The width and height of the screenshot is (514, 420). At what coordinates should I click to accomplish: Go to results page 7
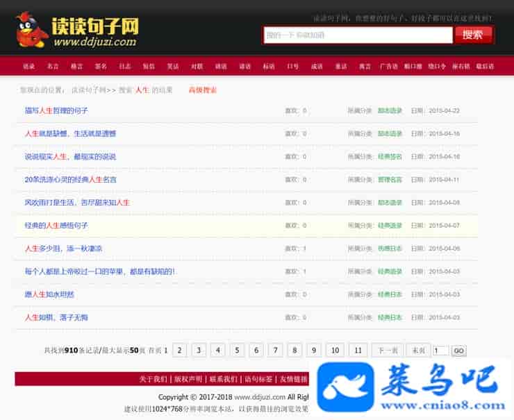coord(275,350)
